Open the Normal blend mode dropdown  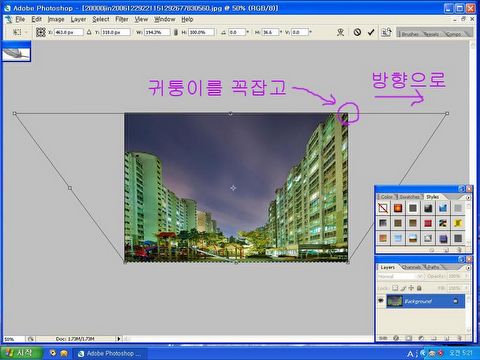point(401,276)
